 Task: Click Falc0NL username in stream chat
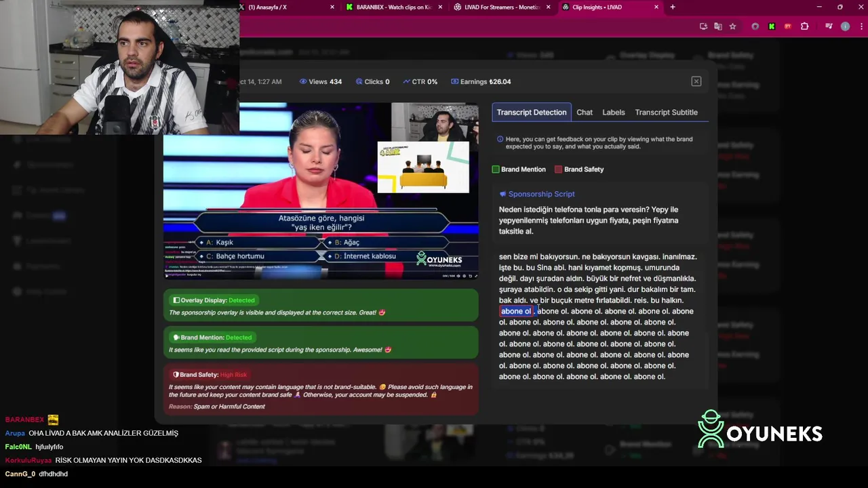click(18, 447)
